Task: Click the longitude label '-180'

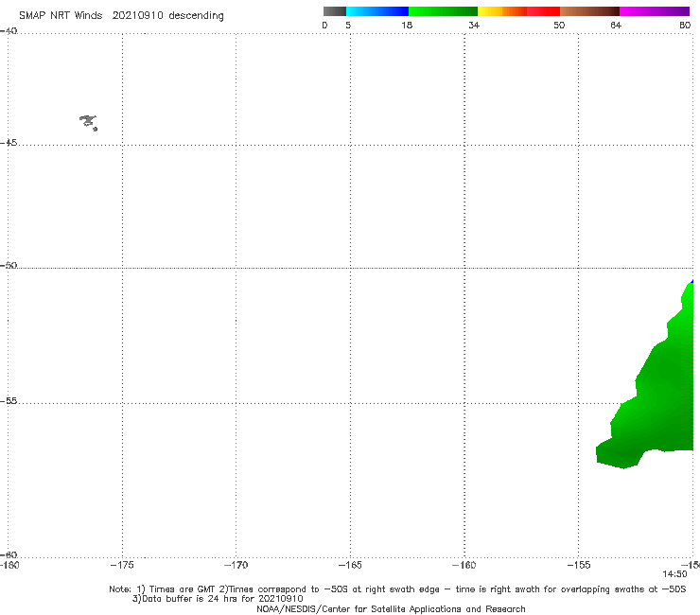Action: [x=9, y=565]
